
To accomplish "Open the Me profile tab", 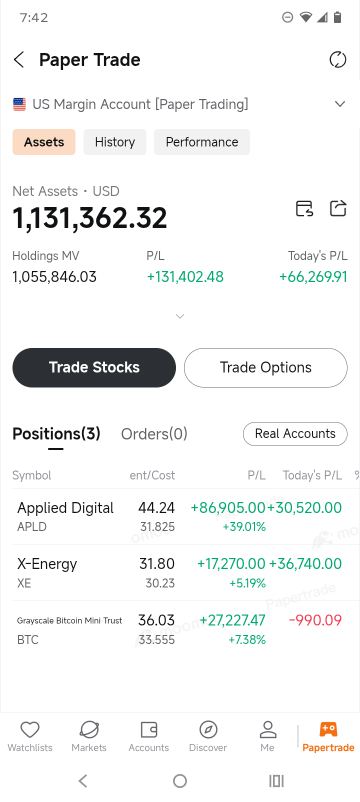I will coord(267,737).
